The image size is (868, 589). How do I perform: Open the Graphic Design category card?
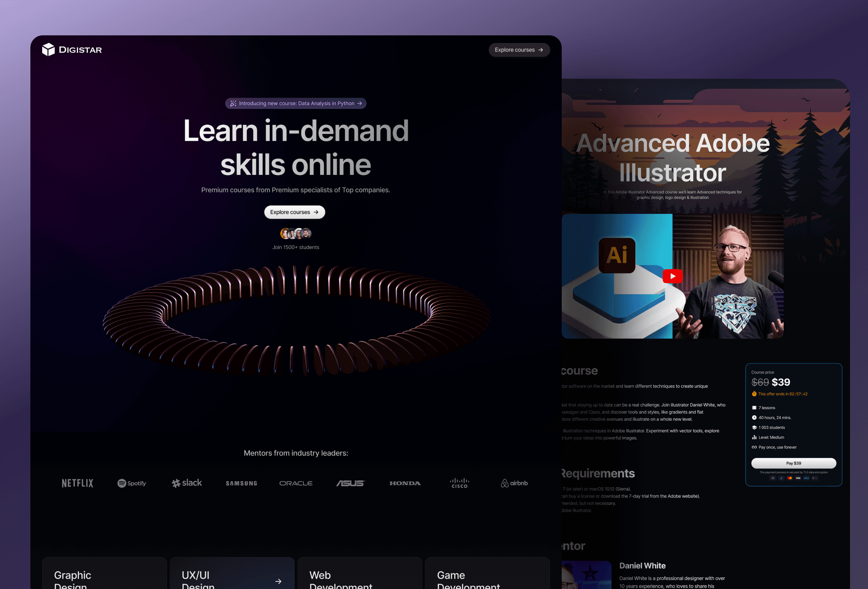[104, 573]
